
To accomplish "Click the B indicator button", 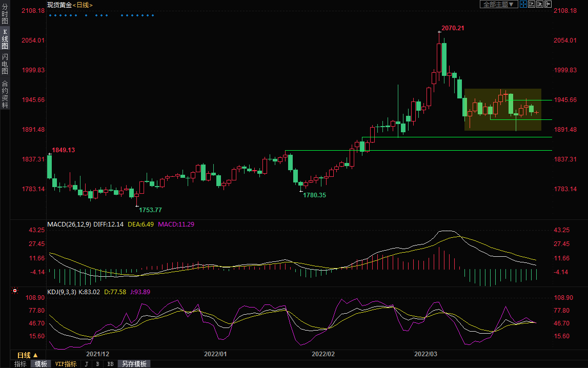I will 97,364.
